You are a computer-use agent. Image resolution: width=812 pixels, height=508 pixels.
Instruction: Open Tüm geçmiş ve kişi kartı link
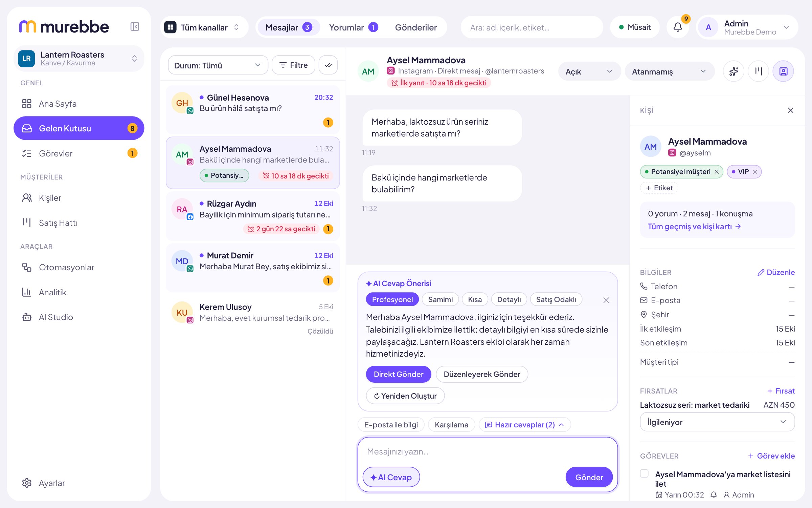click(694, 226)
